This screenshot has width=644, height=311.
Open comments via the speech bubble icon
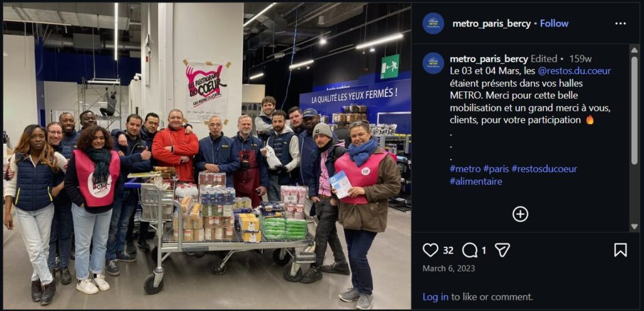point(469,250)
